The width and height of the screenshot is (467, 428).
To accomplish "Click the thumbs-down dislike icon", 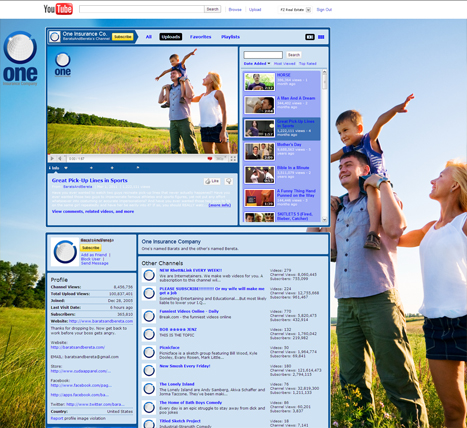I will [x=229, y=181].
